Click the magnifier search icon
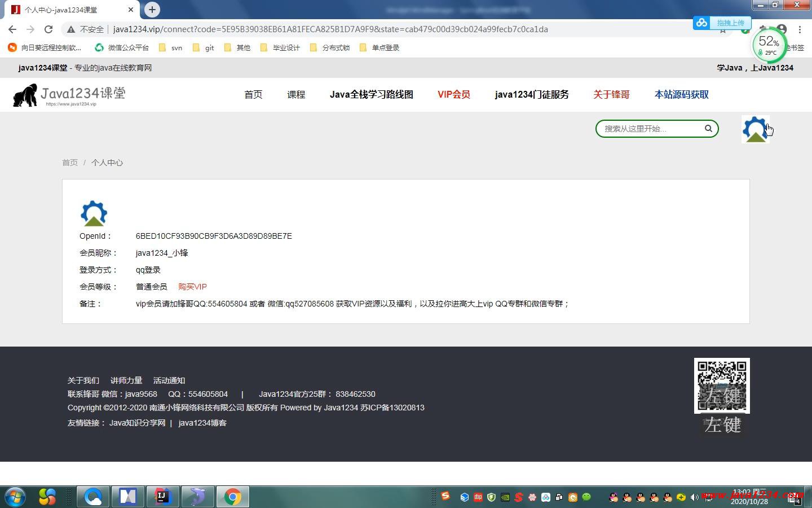The image size is (812, 508). (x=708, y=129)
